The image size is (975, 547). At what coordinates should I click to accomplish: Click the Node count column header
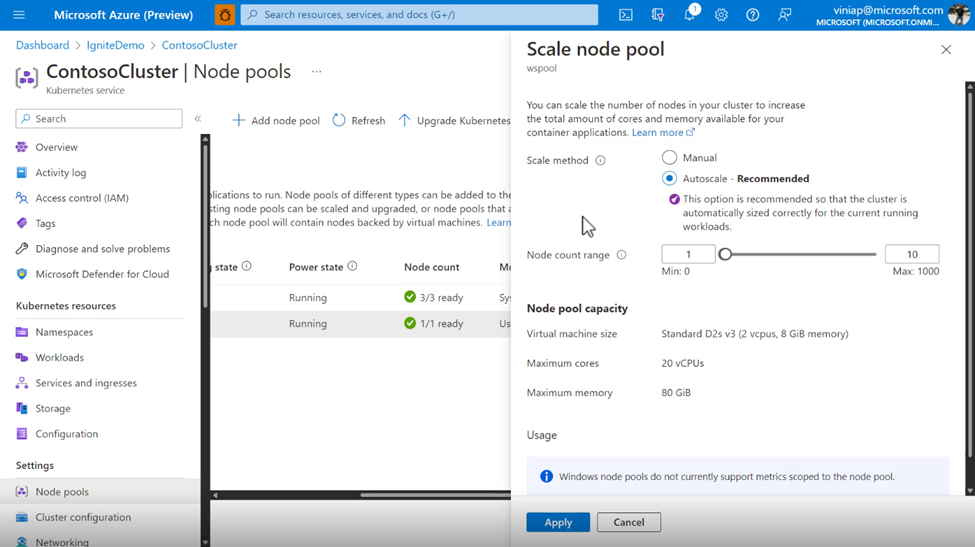point(432,267)
